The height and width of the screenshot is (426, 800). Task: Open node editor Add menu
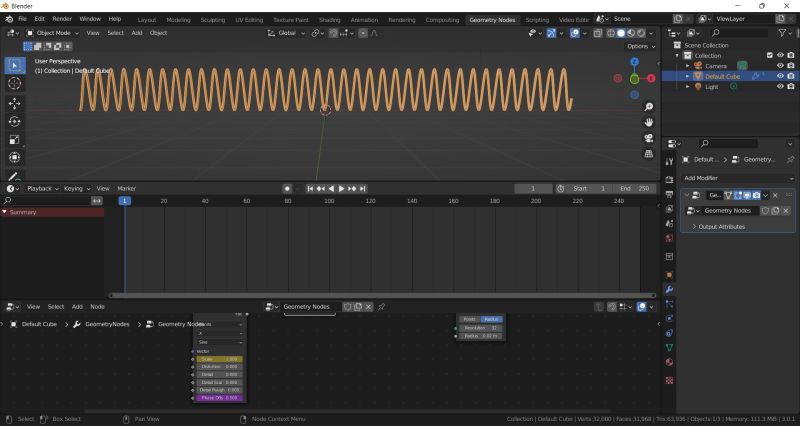[77, 307]
